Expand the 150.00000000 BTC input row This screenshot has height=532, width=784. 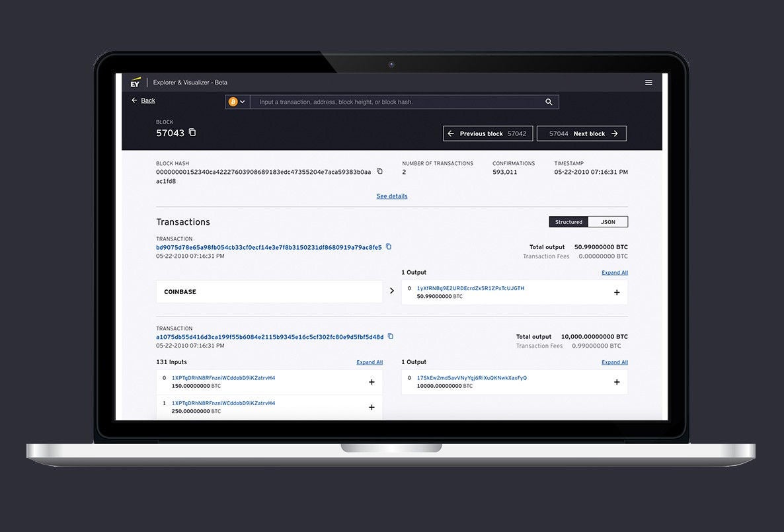[372, 382]
